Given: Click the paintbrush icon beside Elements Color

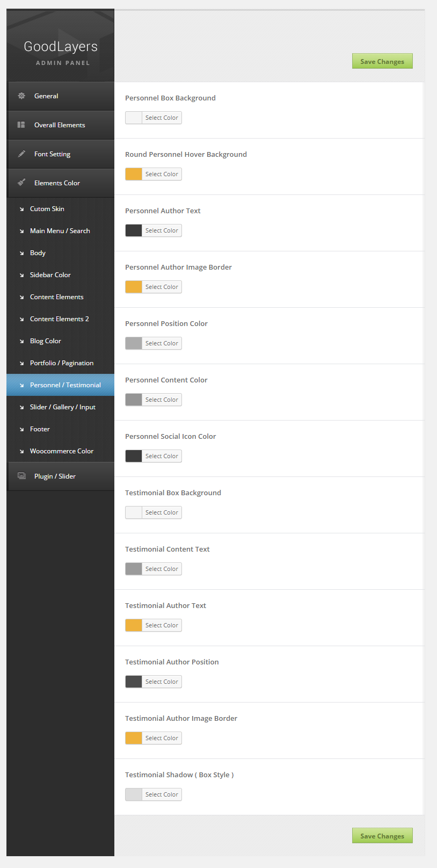Looking at the screenshot, I should pyautogui.click(x=21, y=183).
